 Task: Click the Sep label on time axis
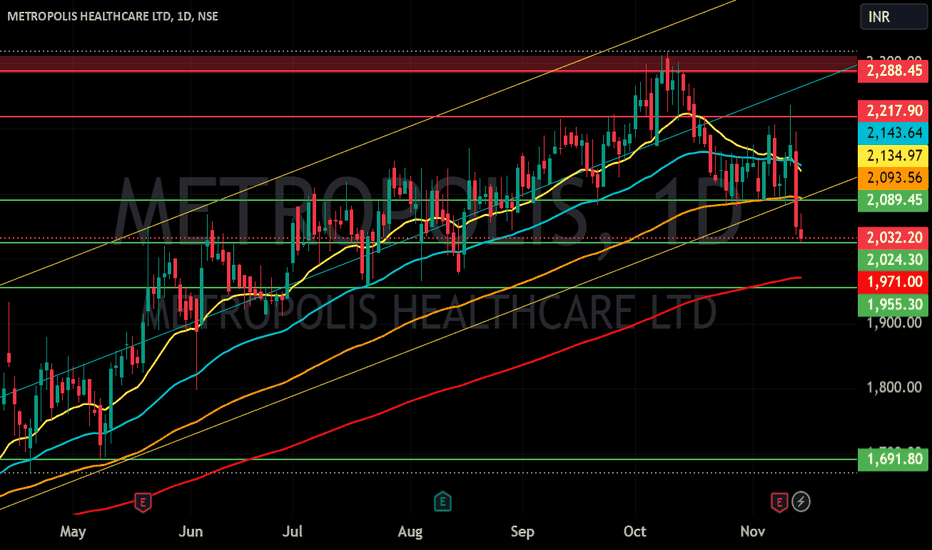tap(522, 531)
